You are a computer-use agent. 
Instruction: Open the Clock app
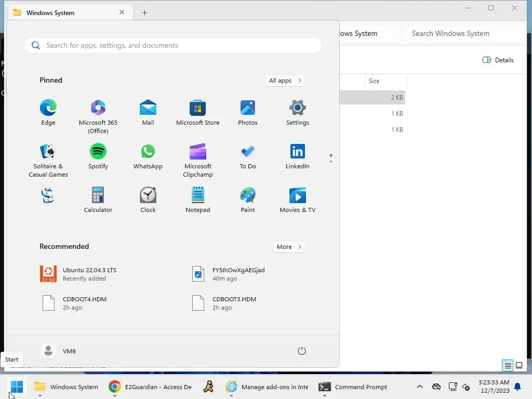[148, 200]
